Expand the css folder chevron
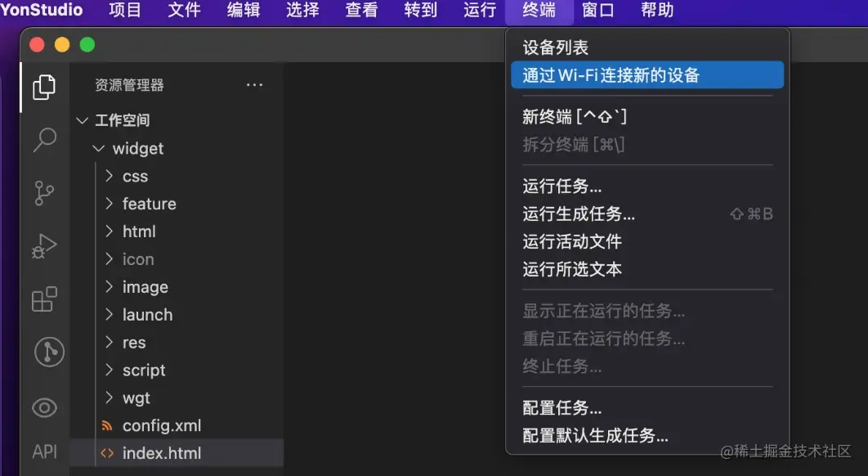 click(109, 176)
